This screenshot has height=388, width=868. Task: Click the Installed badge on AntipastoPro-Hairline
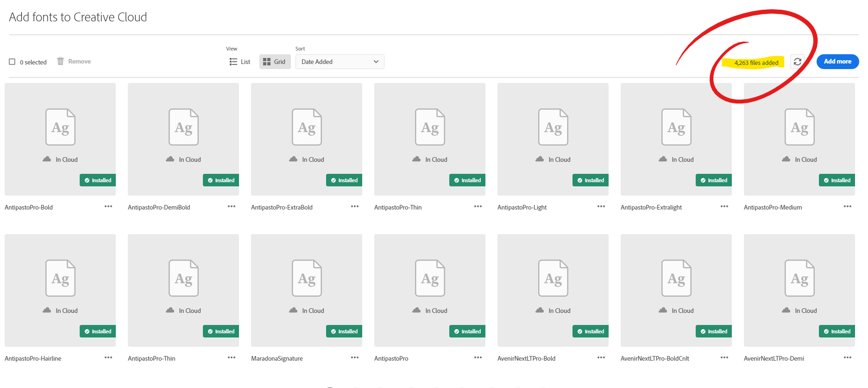pos(98,331)
